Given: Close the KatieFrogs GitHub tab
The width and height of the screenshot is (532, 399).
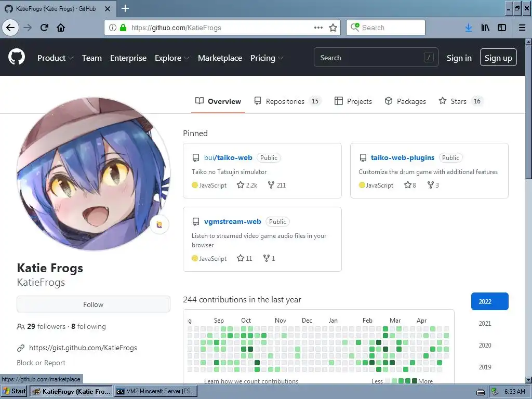Looking at the screenshot, I should [x=108, y=9].
